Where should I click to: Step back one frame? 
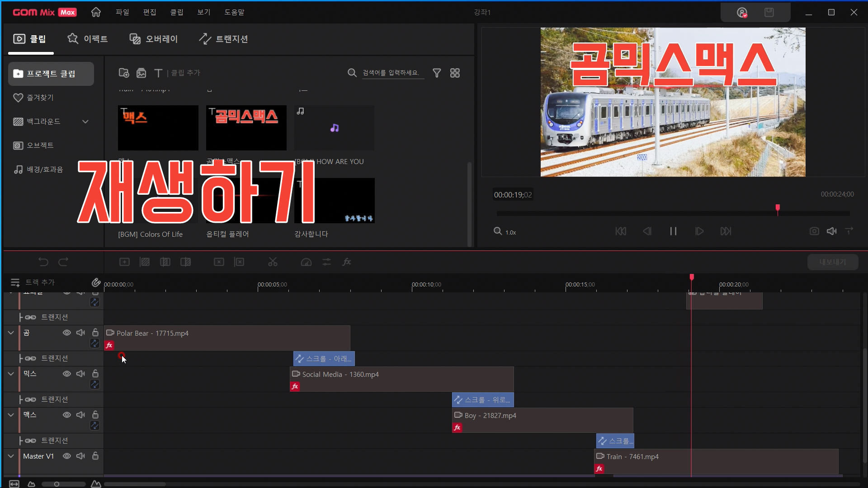(x=647, y=231)
